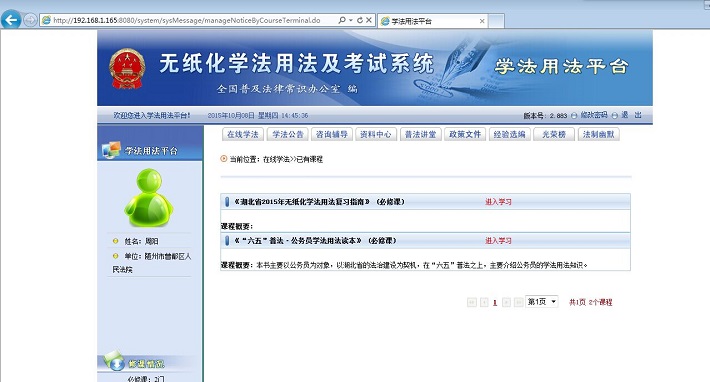Click the 在线学法>>已有课程 breadcrumb text

click(293, 159)
